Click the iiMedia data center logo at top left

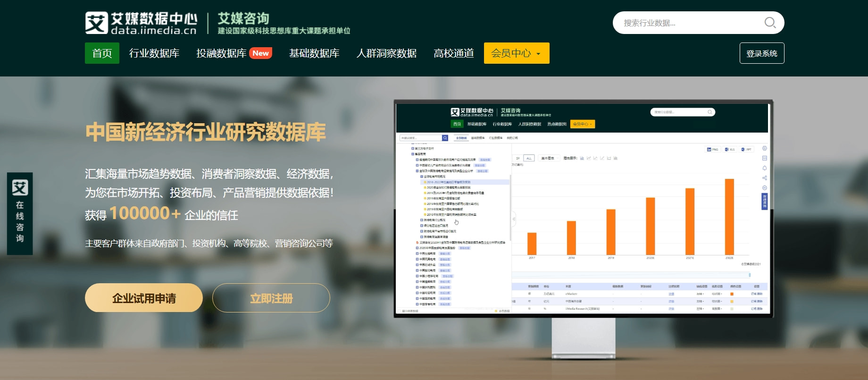(x=141, y=23)
